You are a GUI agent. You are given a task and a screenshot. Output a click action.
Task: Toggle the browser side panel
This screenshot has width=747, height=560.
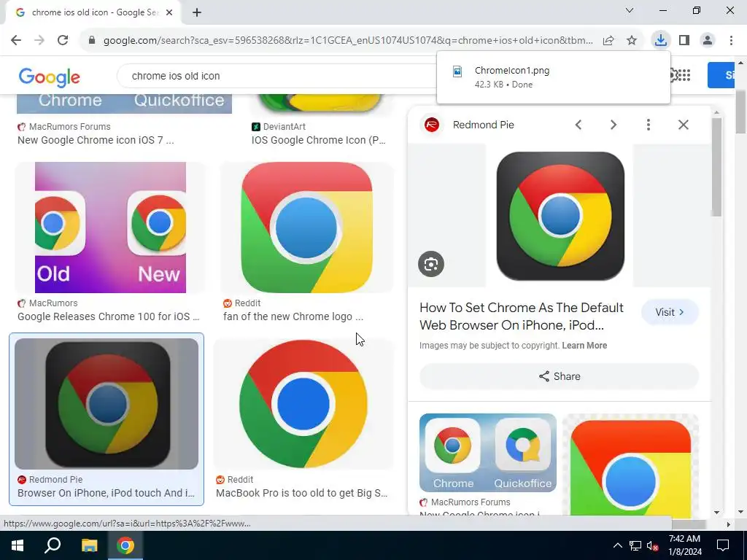coord(684,41)
